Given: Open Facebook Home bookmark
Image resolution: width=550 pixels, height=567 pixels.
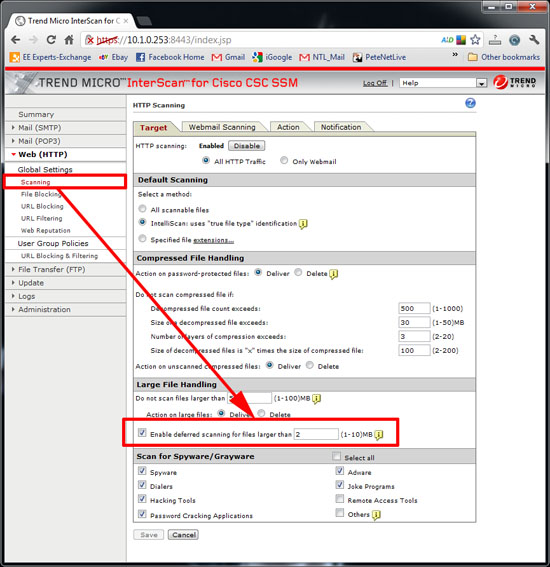Looking at the screenshot, I should (170, 57).
